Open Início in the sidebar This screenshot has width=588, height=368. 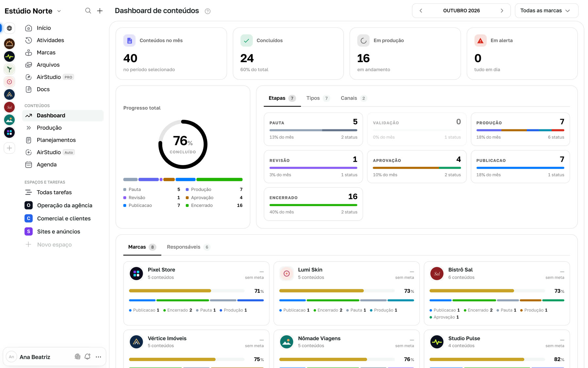(63, 28)
